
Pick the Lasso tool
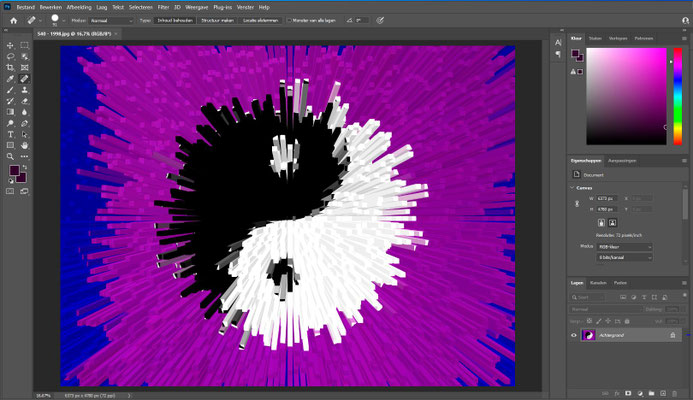10,56
